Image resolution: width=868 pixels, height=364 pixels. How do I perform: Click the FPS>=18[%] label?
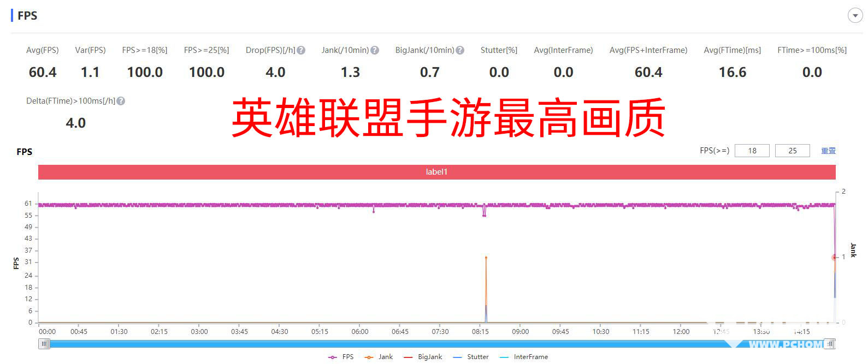pos(145,50)
